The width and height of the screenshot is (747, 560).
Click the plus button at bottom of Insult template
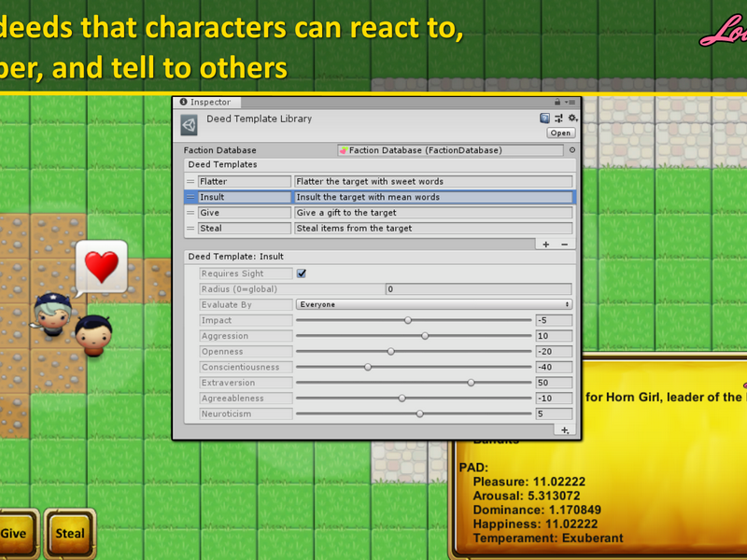565,430
